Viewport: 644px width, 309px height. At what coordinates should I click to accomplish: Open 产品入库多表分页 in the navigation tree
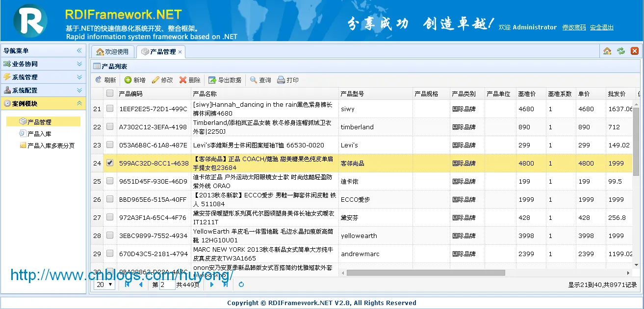pyautogui.click(x=51, y=145)
